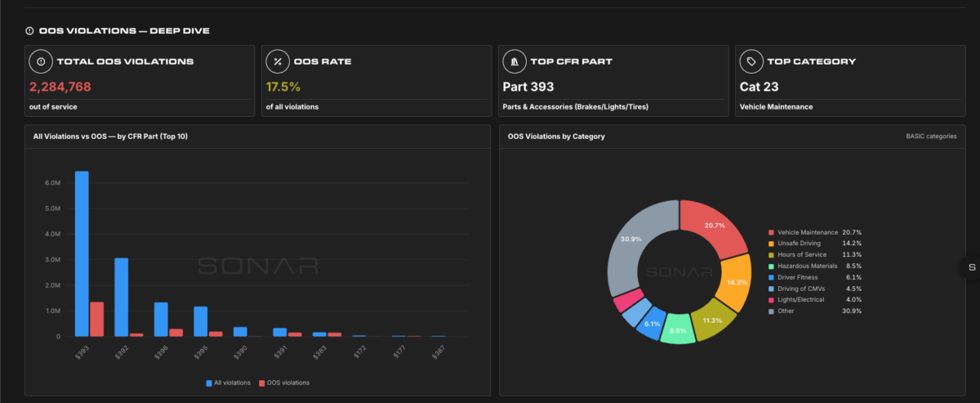Click the Top CFR Part card icon
This screenshot has width=980, height=403.
(x=514, y=61)
